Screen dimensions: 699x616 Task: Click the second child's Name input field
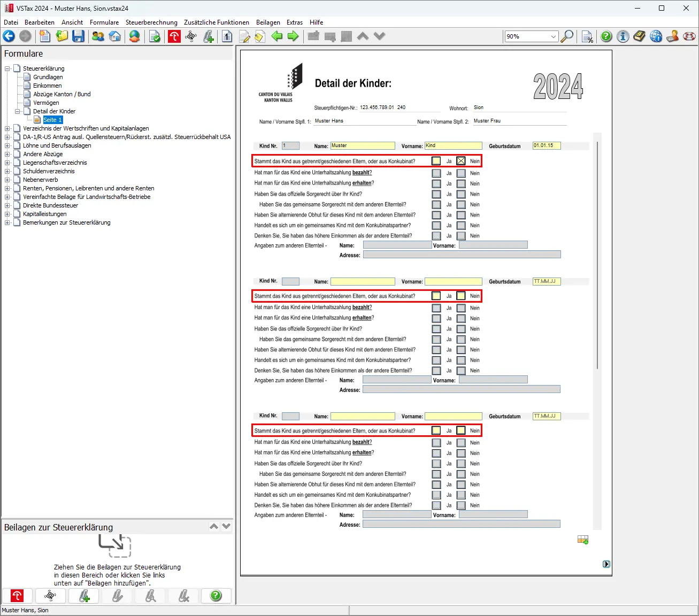coord(363,281)
